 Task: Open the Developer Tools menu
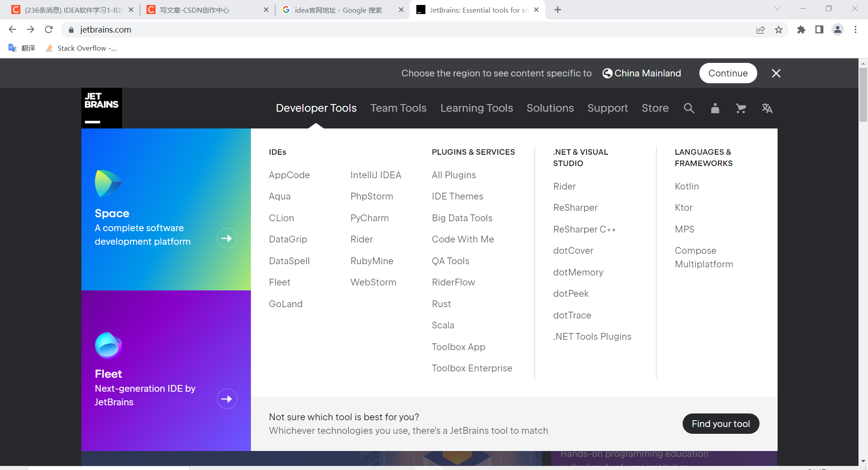(316, 108)
